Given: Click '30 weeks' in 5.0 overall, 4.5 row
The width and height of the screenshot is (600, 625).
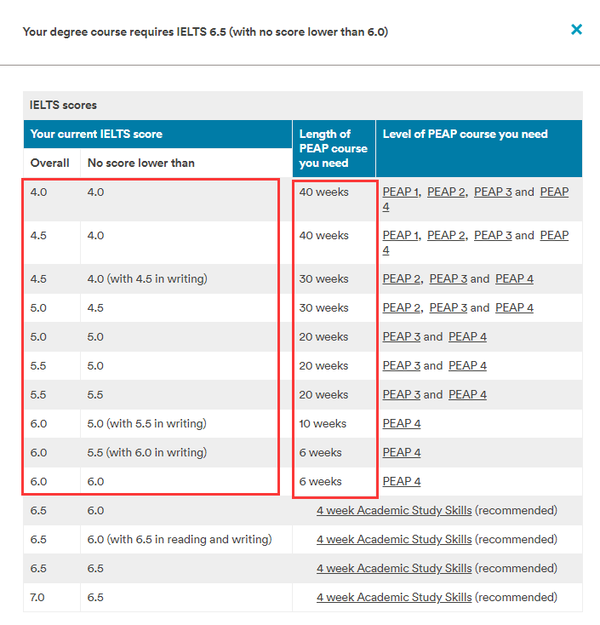Looking at the screenshot, I should pyautogui.click(x=324, y=308).
